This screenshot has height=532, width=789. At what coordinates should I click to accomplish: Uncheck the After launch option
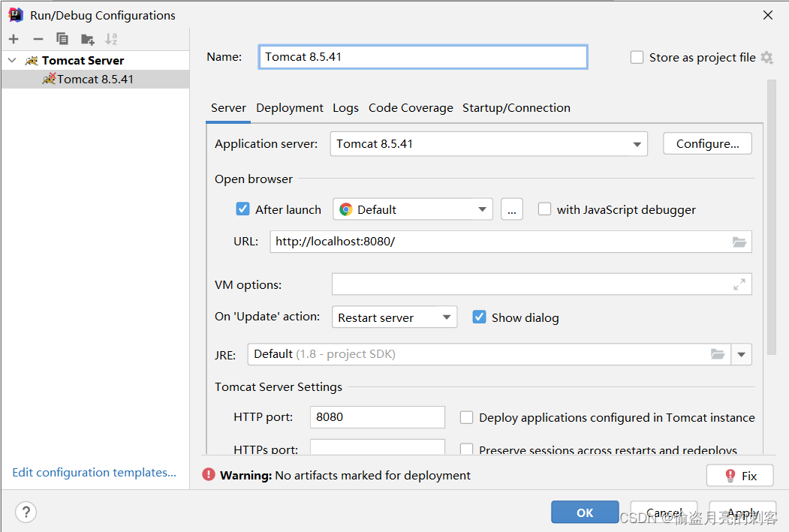pyautogui.click(x=242, y=209)
